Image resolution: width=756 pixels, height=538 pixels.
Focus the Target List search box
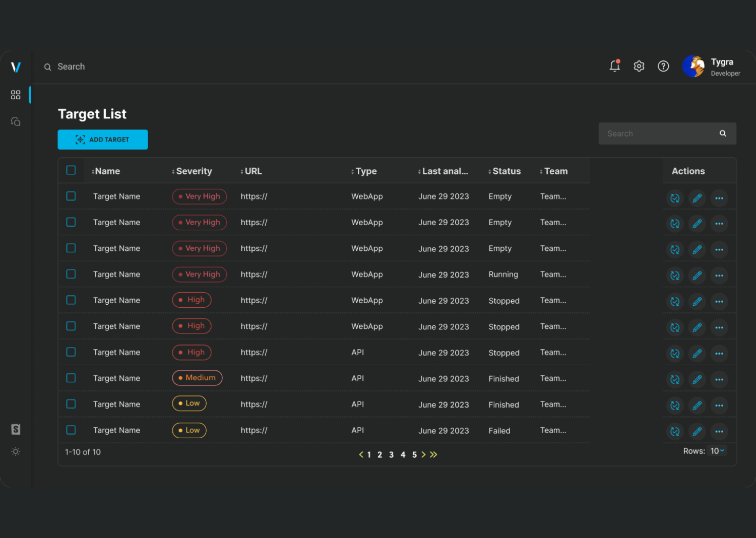[667, 133]
